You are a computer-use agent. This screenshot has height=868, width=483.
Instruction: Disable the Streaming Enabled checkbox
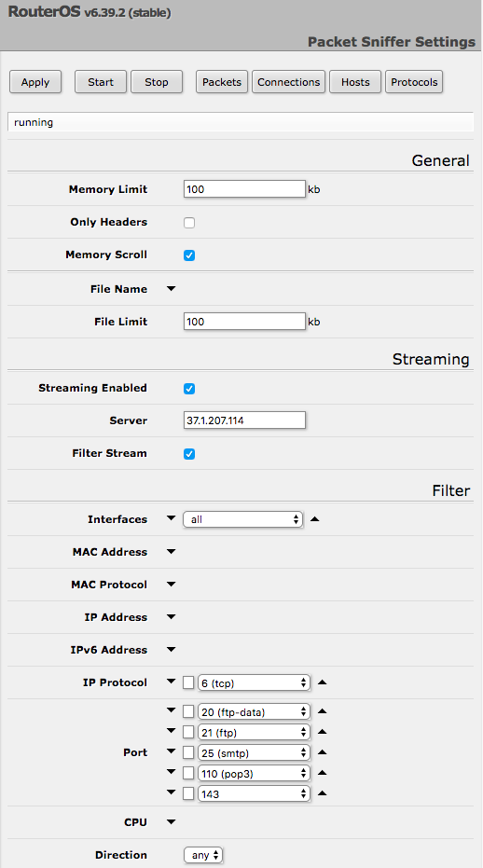(189, 389)
